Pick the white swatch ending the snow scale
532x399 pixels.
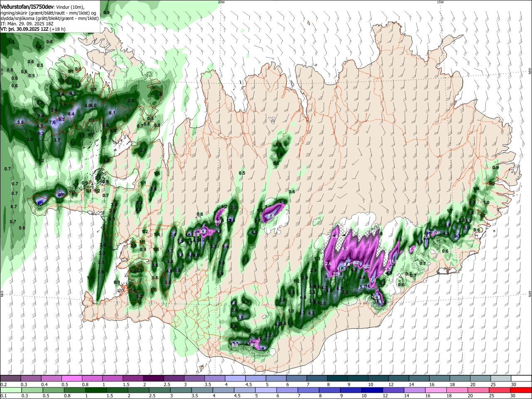(x=521, y=379)
